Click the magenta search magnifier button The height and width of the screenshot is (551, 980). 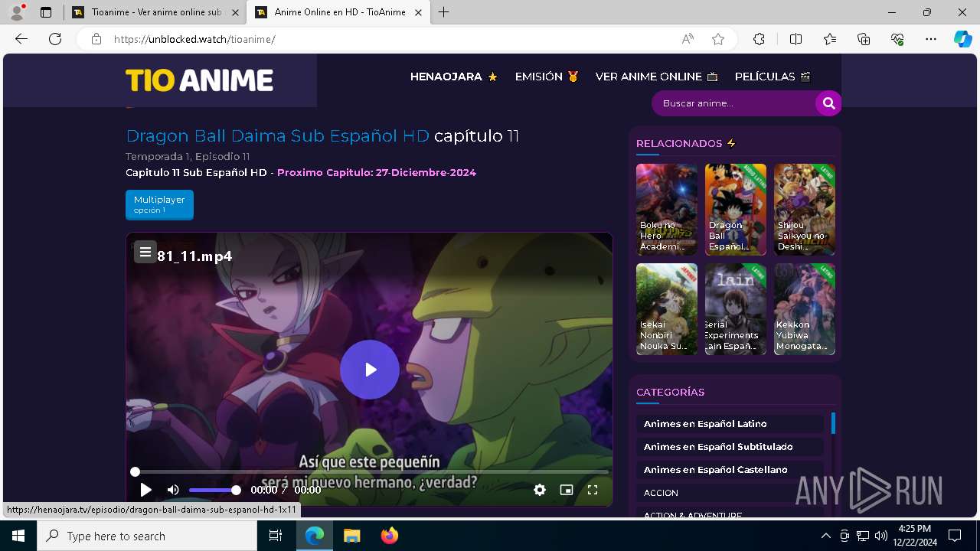tap(828, 103)
